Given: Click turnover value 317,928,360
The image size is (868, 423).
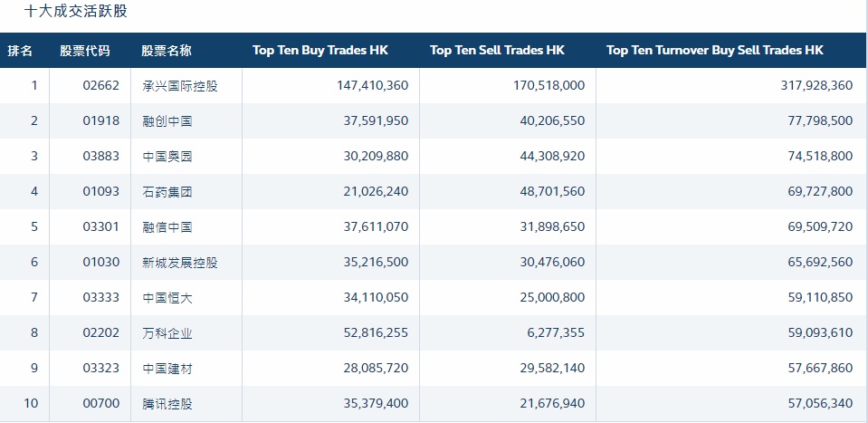Looking at the screenshot, I should pyautogui.click(x=820, y=86).
